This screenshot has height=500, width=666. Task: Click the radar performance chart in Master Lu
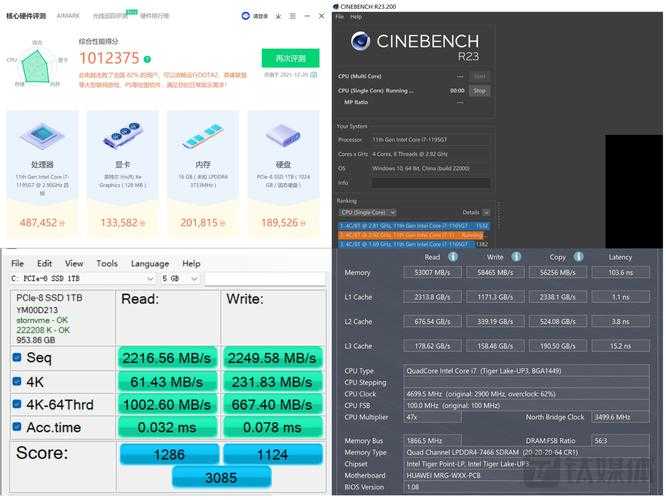37,66
